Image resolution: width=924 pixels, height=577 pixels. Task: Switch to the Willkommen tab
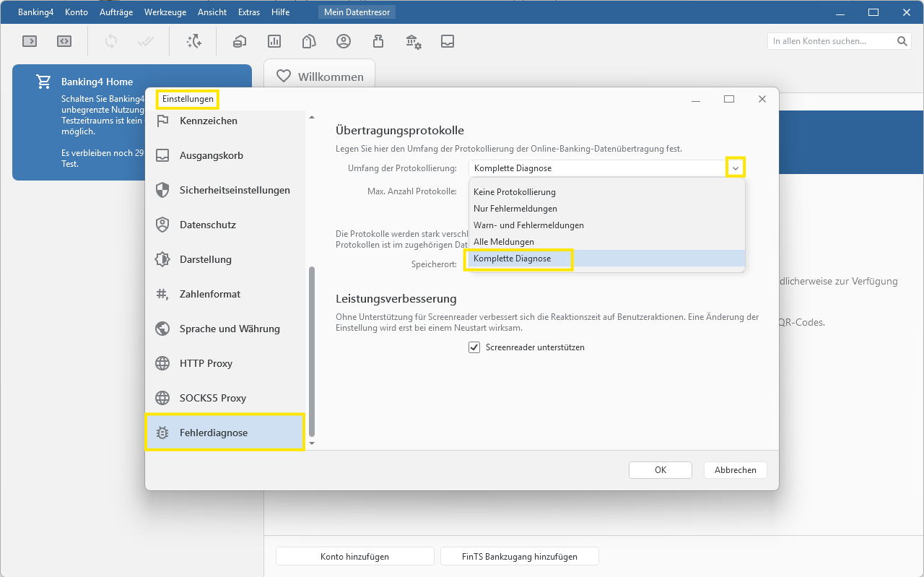pyautogui.click(x=320, y=76)
